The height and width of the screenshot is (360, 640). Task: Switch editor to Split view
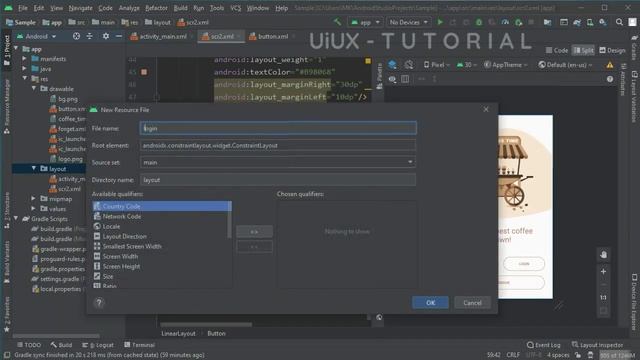click(583, 50)
